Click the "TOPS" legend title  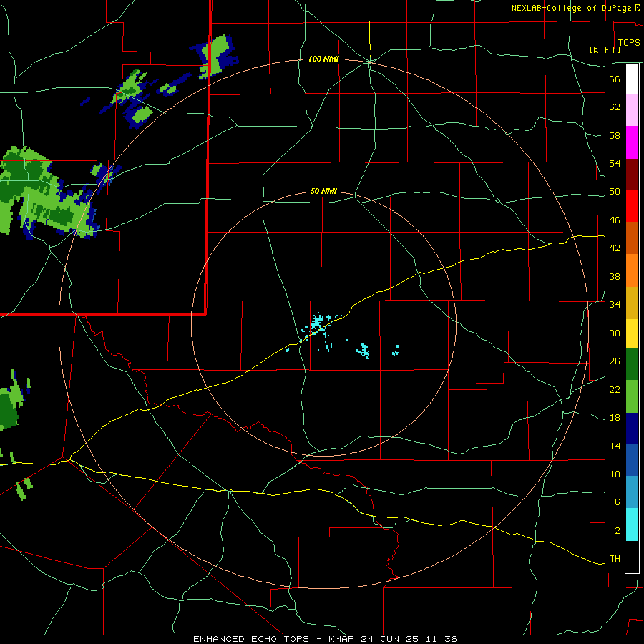pos(629,43)
